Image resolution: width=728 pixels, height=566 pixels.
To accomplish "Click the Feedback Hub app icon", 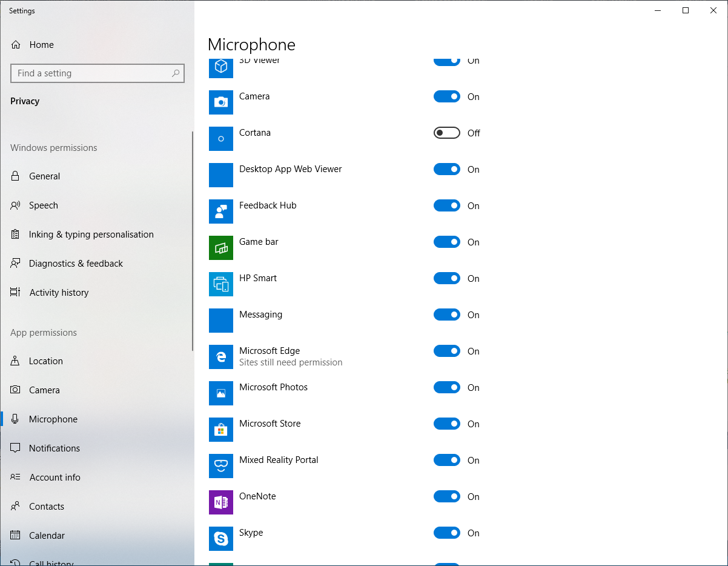I will click(x=221, y=211).
